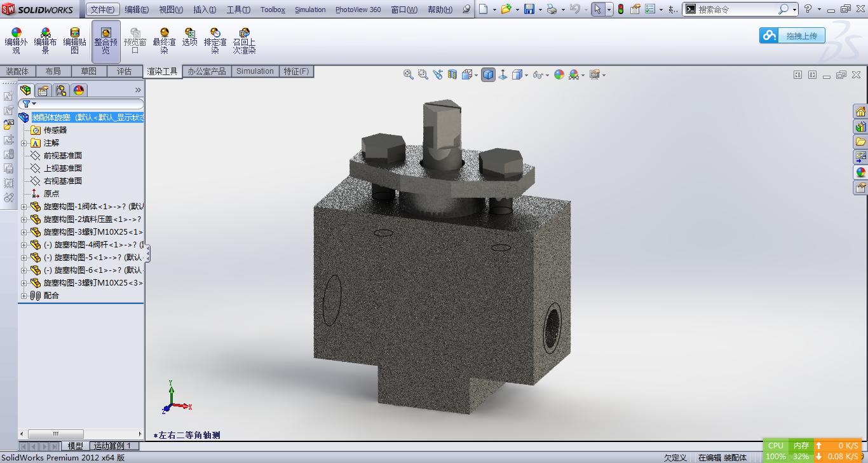Screen dimensions: 868x463
Task: Select 原点 origin in tree
Action: [x=51, y=194]
